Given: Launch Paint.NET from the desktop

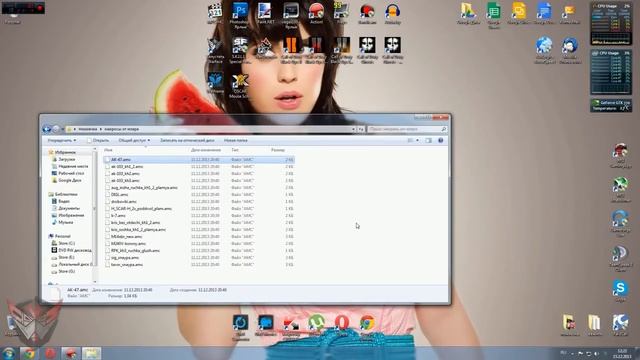Looking at the screenshot, I should pos(265,12).
